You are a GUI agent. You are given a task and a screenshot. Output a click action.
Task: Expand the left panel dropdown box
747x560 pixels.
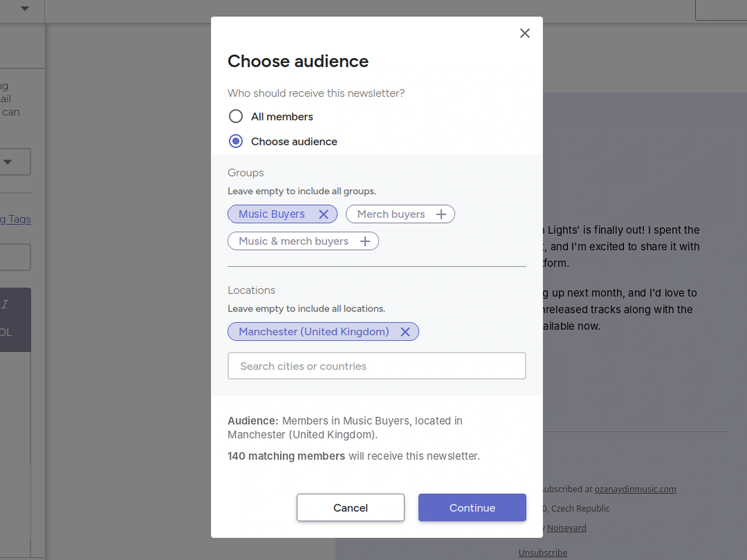point(15,162)
